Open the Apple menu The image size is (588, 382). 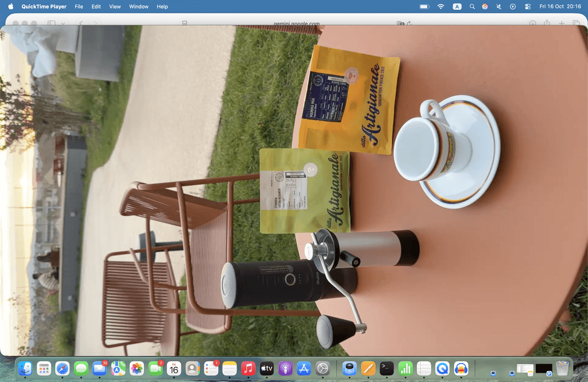coord(10,6)
